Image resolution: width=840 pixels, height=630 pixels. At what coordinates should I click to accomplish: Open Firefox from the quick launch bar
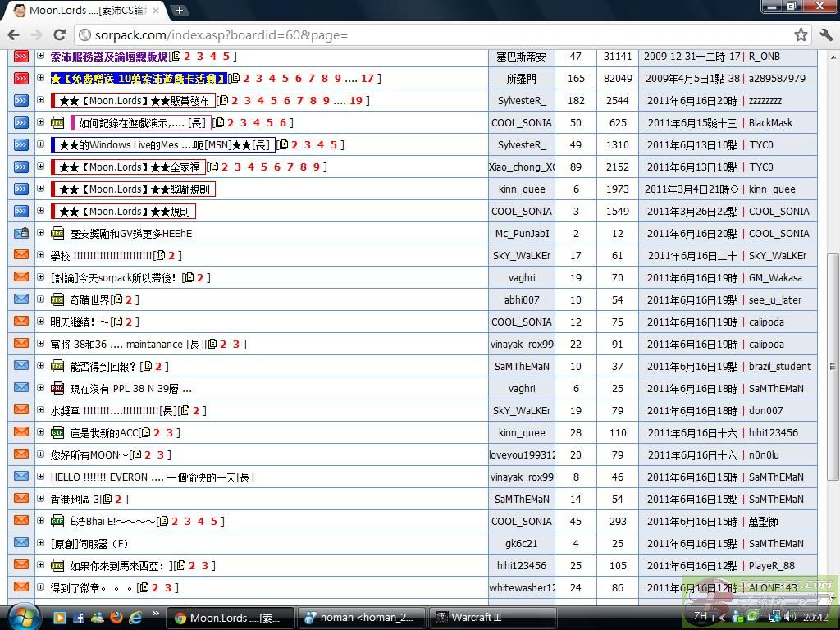pyautogui.click(x=116, y=618)
